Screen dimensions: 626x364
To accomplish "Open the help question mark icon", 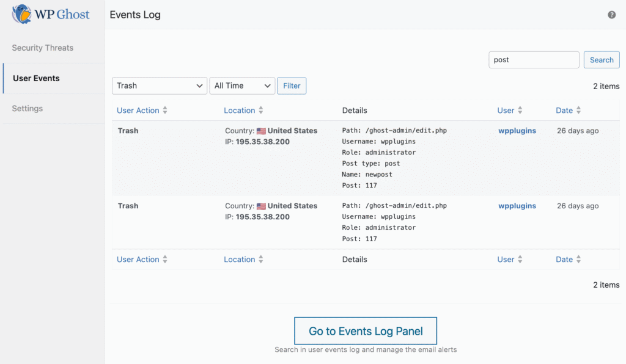I will click(611, 15).
